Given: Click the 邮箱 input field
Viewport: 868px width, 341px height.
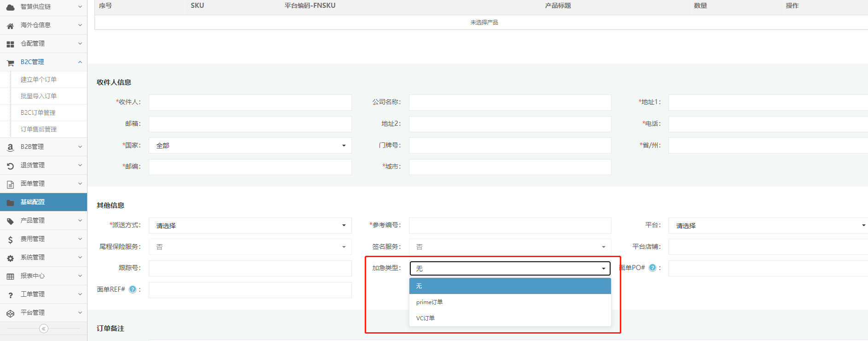Looking at the screenshot, I should (x=250, y=124).
